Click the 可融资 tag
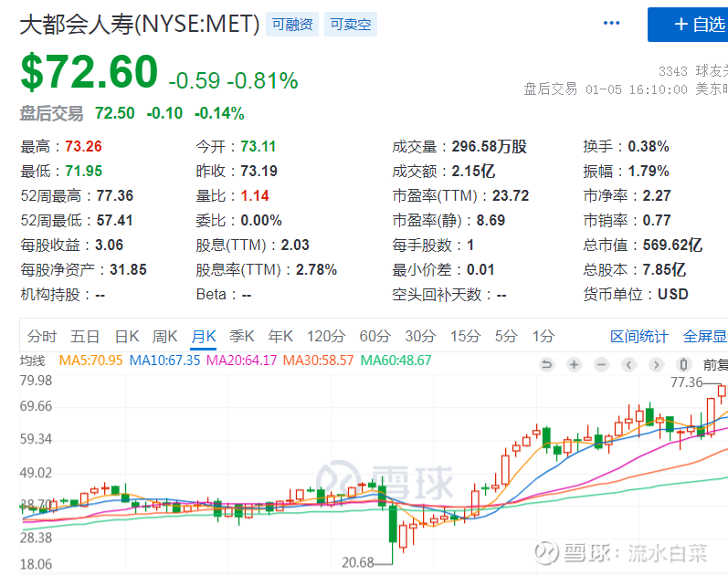 tap(292, 24)
